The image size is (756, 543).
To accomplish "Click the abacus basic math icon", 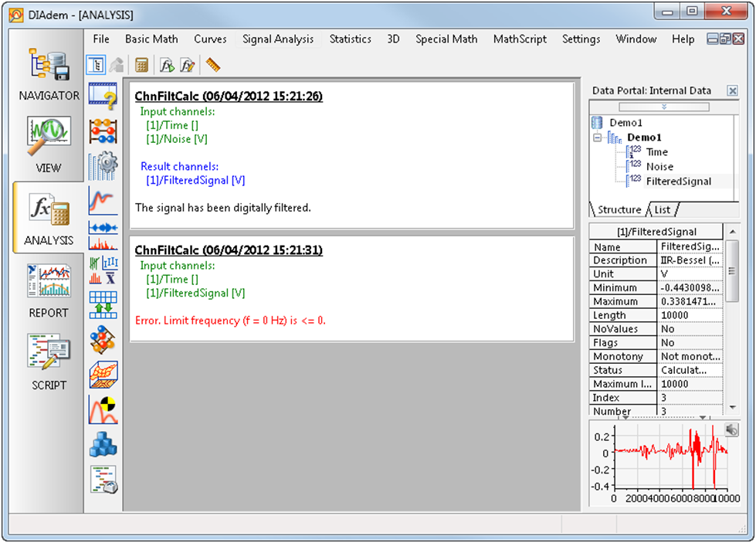I will [x=103, y=129].
